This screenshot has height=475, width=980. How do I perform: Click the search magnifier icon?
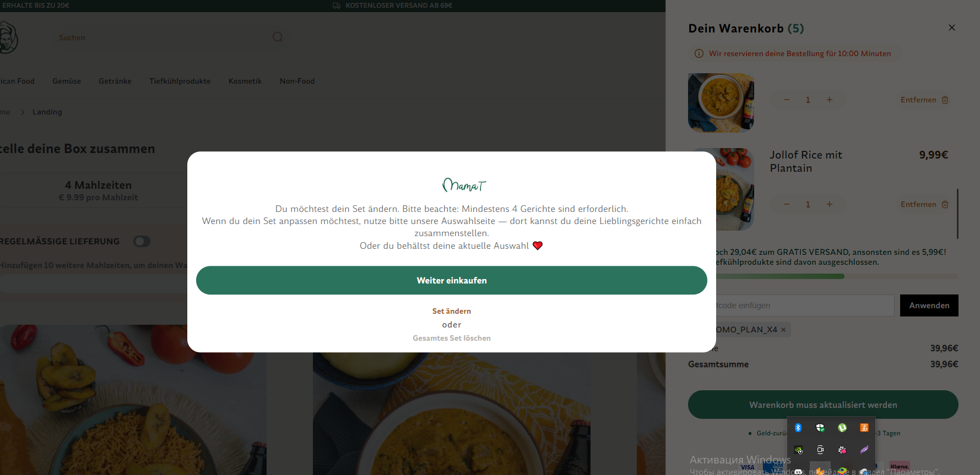click(278, 37)
